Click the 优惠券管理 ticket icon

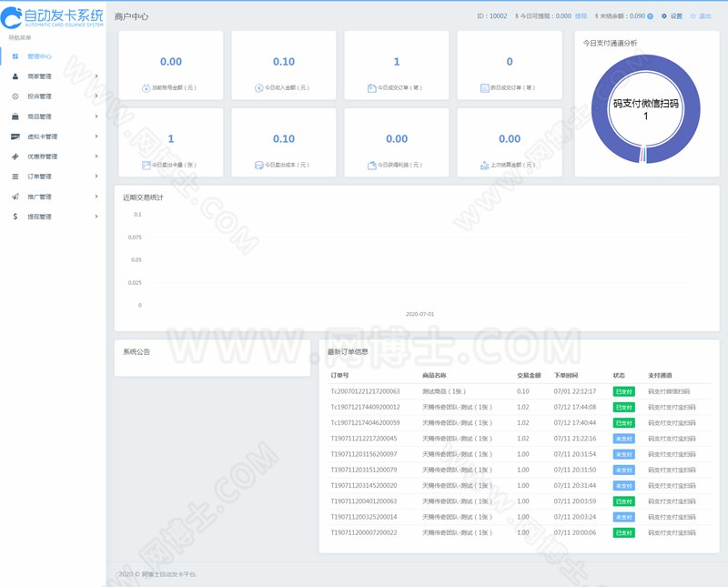(15, 157)
